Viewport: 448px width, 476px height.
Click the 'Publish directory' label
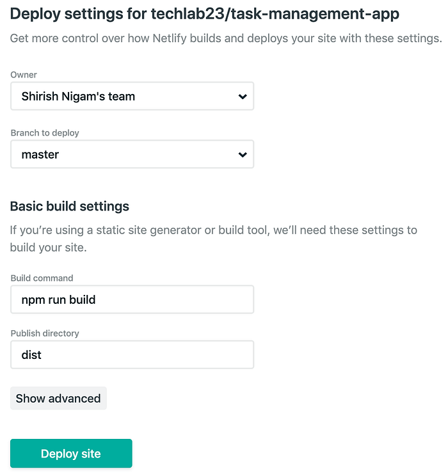45,333
